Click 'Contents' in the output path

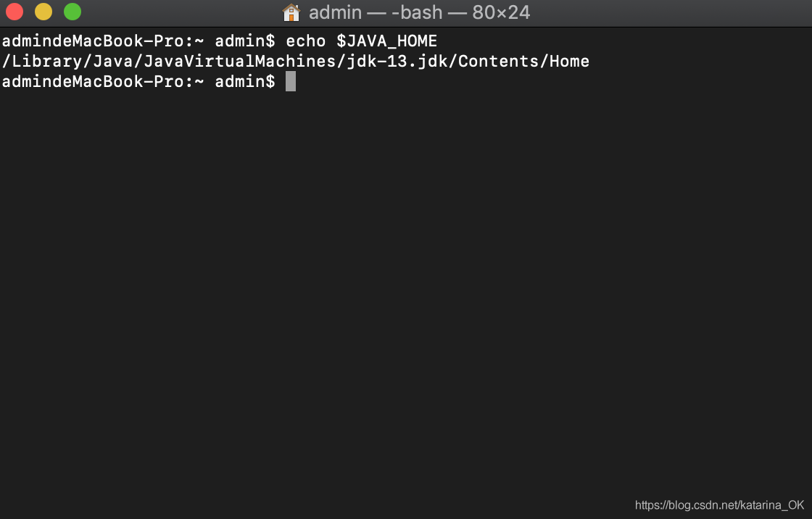pyautogui.click(x=499, y=61)
